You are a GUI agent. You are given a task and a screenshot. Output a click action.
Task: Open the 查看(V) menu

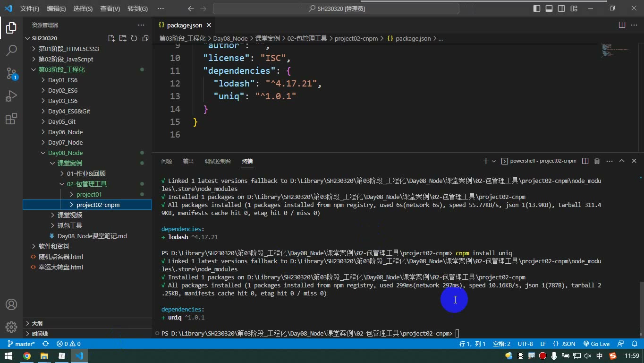tap(110, 9)
